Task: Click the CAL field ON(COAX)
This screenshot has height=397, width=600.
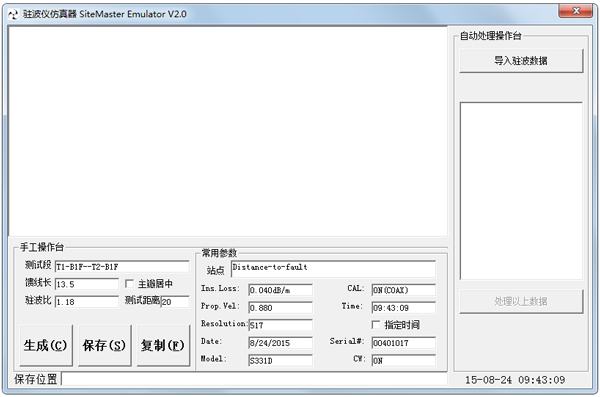Action: [404, 290]
